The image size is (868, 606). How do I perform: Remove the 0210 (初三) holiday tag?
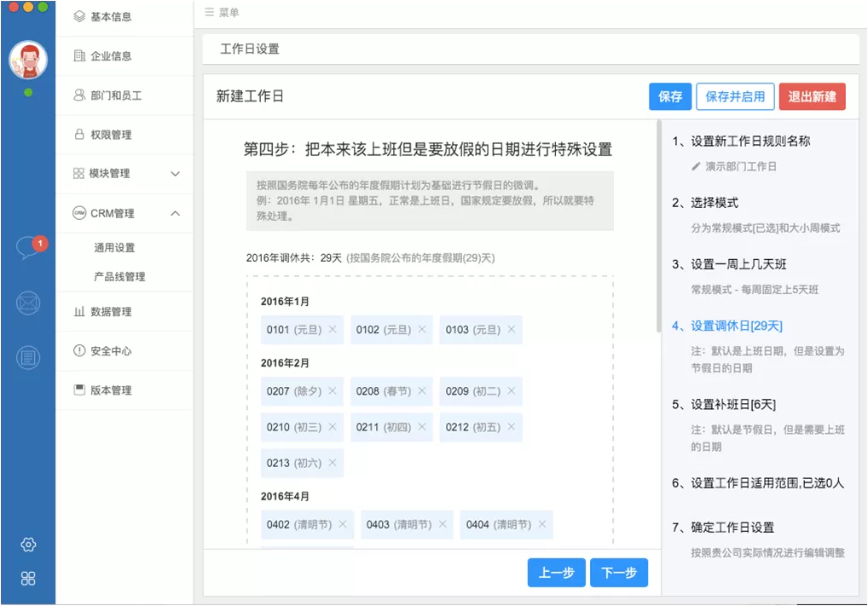pos(333,427)
